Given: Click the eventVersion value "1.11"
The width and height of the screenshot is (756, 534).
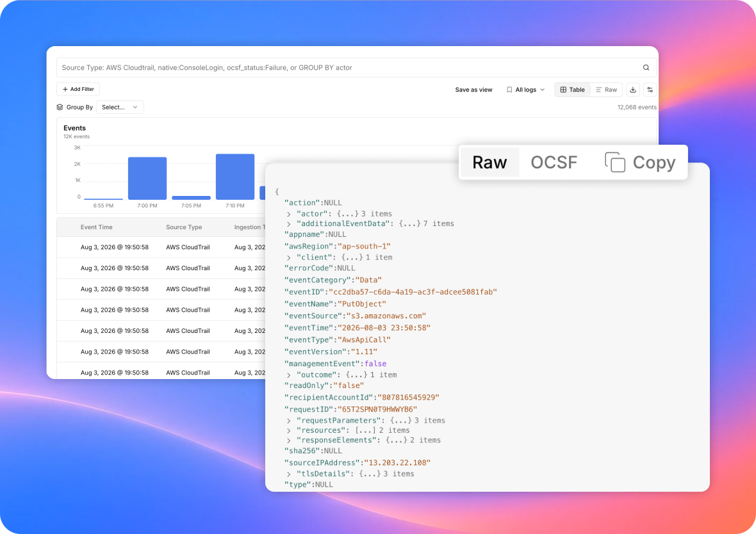Looking at the screenshot, I should coord(363,352).
